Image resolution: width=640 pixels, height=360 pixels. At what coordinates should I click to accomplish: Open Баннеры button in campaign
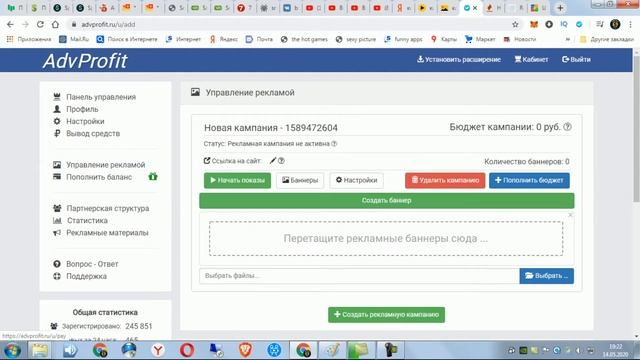coord(300,180)
